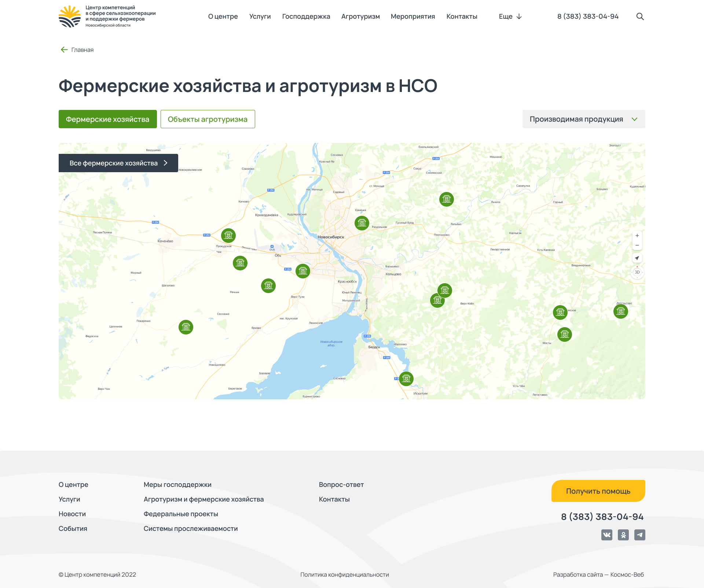Select the Фермерские хозяйства tab
The image size is (704, 588).
[x=107, y=119]
